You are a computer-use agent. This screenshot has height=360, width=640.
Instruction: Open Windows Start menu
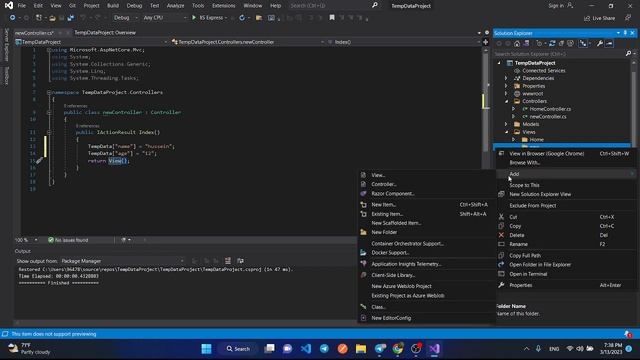click(207, 349)
